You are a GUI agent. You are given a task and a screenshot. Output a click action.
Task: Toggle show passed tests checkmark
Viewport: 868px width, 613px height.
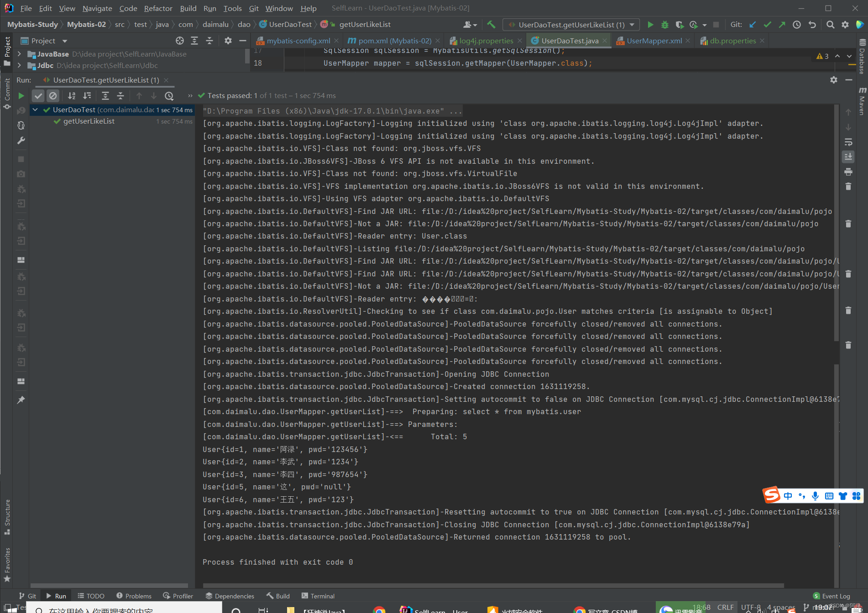pyautogui.click(x=38, y=96)
